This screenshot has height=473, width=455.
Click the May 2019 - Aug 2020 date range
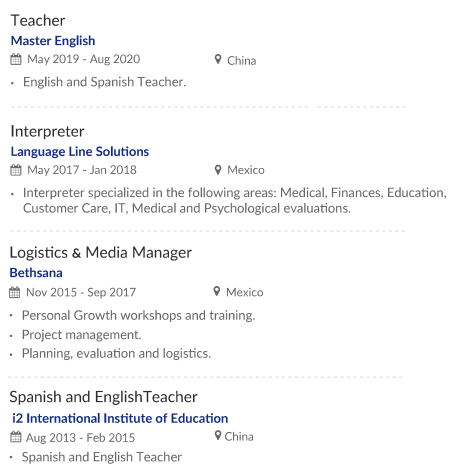[x=83, y=59]
